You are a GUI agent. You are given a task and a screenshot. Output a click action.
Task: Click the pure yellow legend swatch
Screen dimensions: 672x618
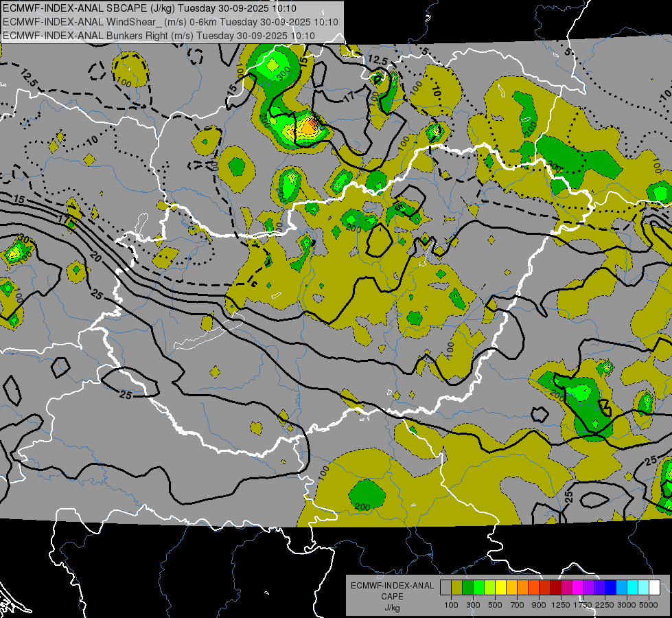point(500,588)
